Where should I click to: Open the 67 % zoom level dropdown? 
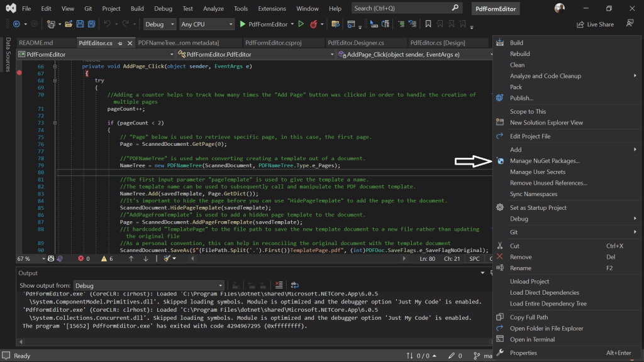pos(31,258)
